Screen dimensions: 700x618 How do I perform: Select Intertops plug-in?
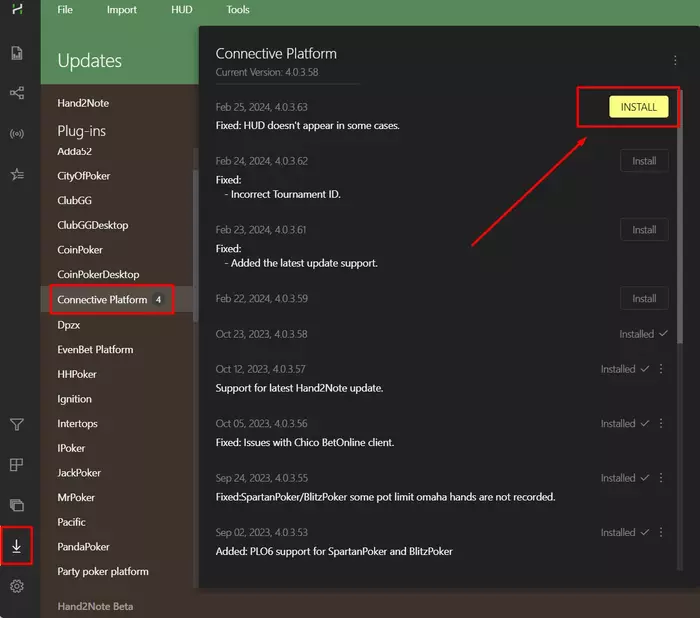pyautogui.click(x=77, y=423)
